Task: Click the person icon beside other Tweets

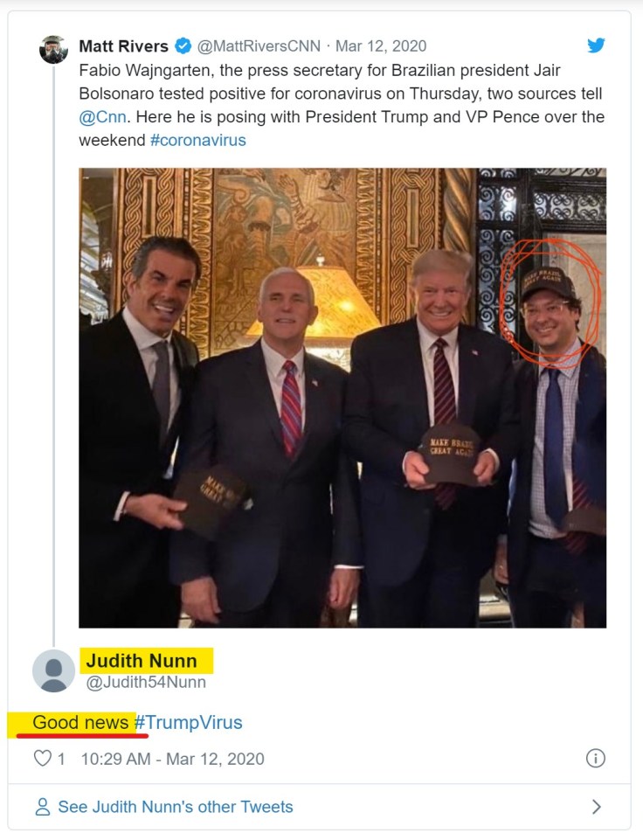Action: 43,807
